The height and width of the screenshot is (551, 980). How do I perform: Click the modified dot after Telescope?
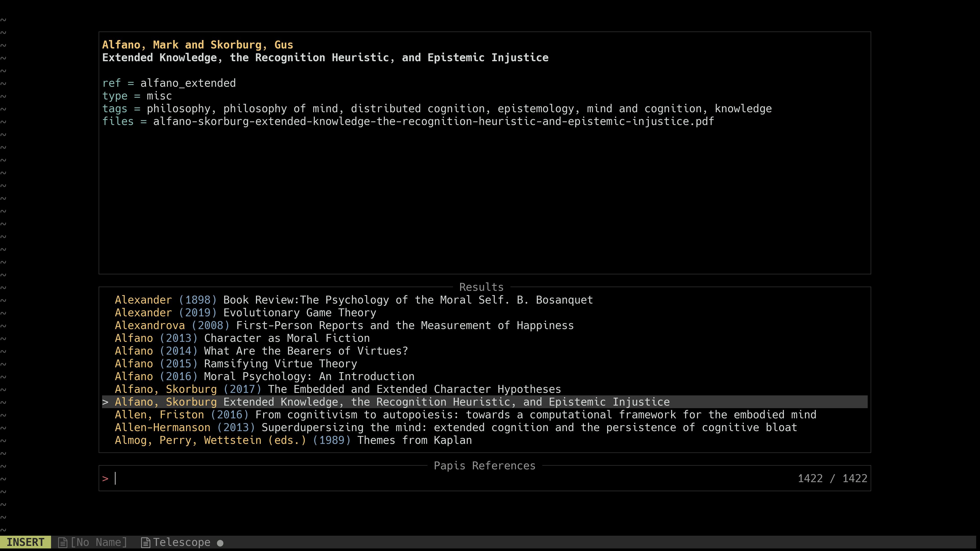(x=220, y=543)
